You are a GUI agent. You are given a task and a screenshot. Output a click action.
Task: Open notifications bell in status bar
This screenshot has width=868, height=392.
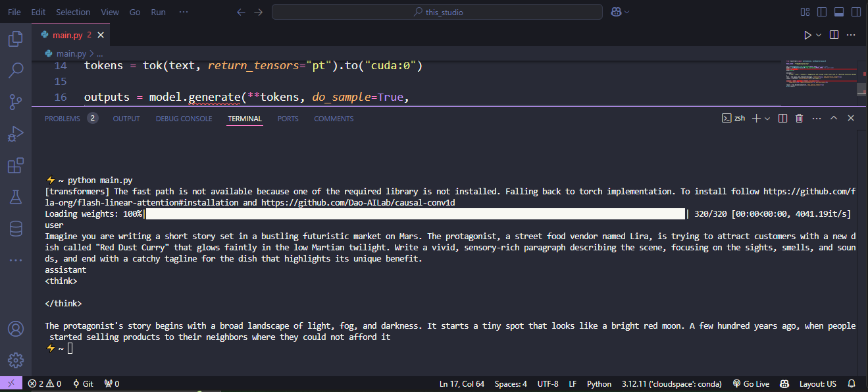pyautogui.click(x=852, y=384)
